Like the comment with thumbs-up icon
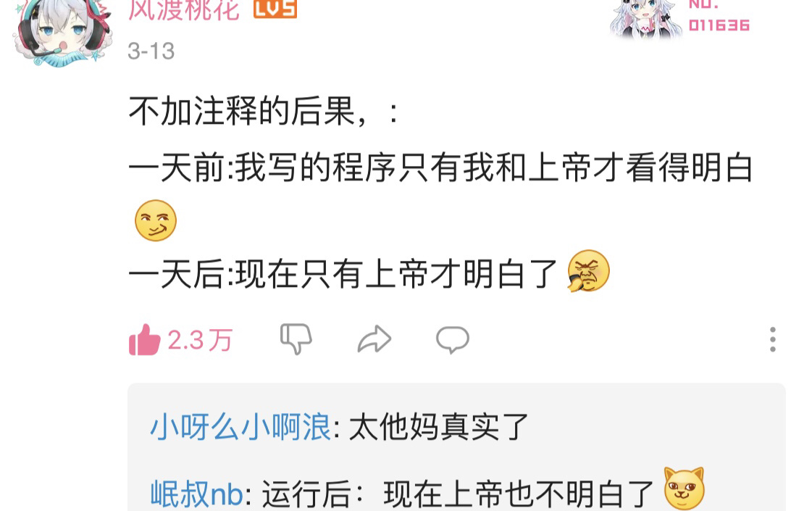 144,340
